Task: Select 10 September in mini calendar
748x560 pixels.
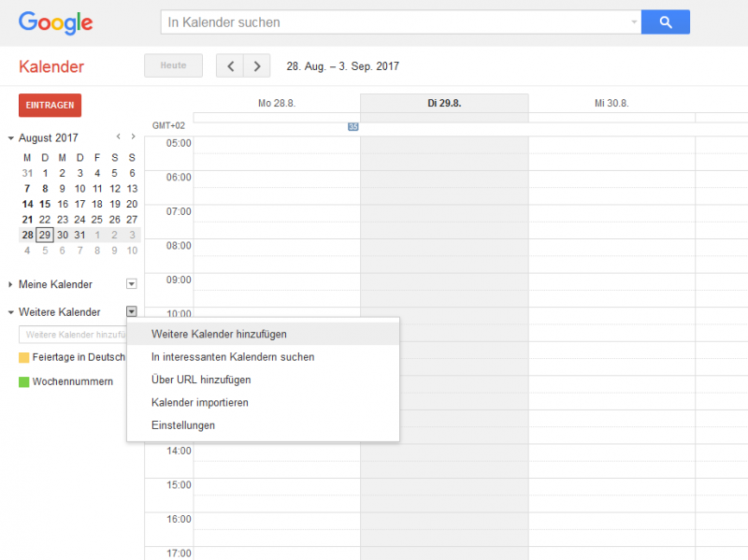Action: click(132, 251)
